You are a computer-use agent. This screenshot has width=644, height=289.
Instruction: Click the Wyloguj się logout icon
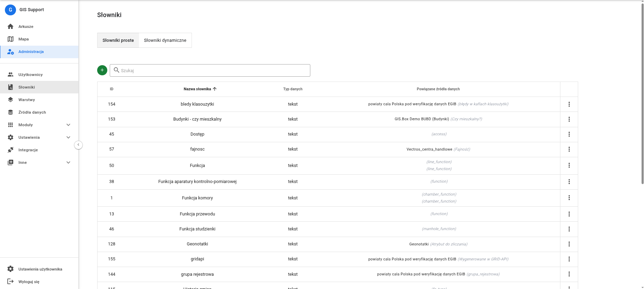pos(10,282)
